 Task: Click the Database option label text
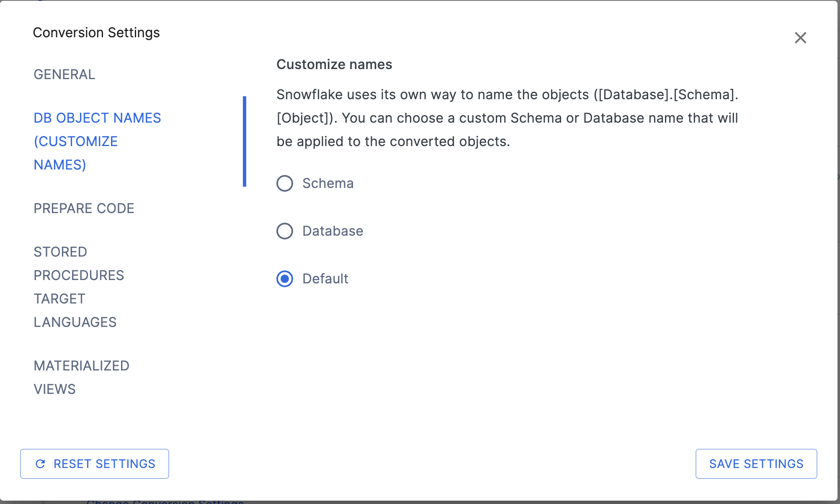[x=332, y=231]
